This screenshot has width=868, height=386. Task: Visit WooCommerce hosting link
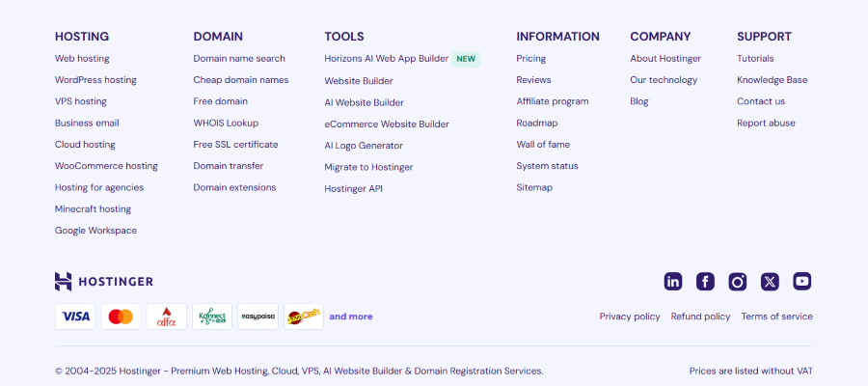tap(106, 166)
